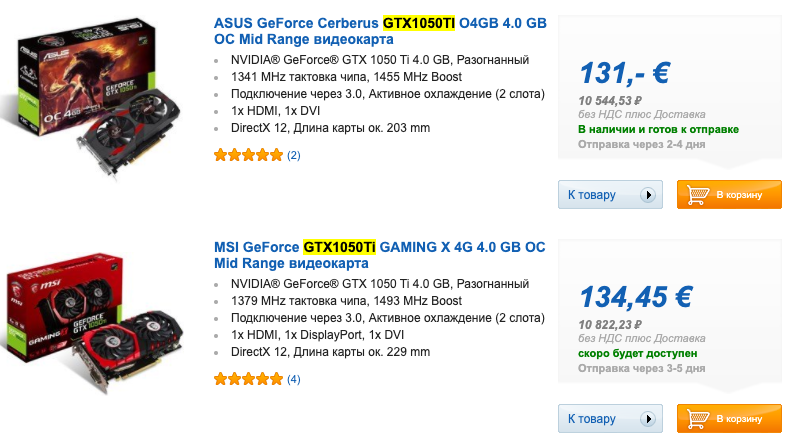Viewport: 793px width, 445px height.
Task: Click the cart icon on MSI 'В корзину' button
Action: pos(696,419)
